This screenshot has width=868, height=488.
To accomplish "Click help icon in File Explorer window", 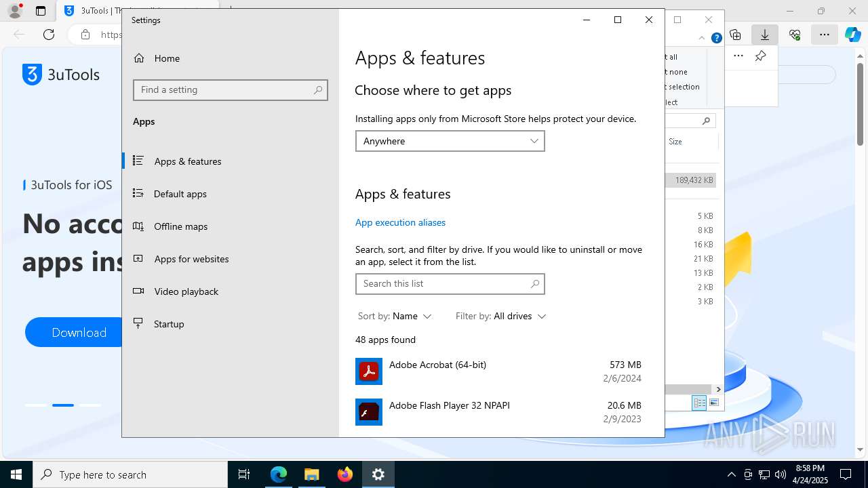I will click(x=716, y=38).
